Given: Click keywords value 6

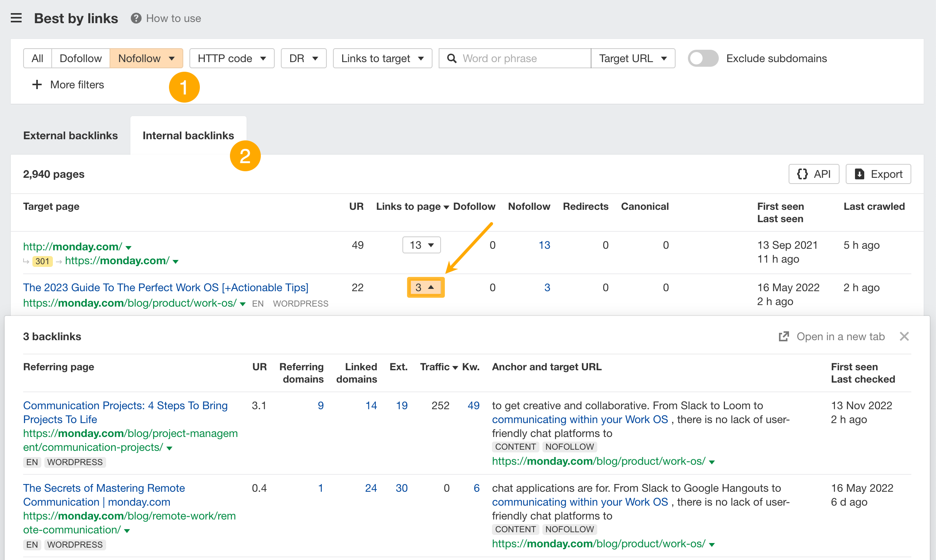Looking at the screenshot, I should pos(476,488).
